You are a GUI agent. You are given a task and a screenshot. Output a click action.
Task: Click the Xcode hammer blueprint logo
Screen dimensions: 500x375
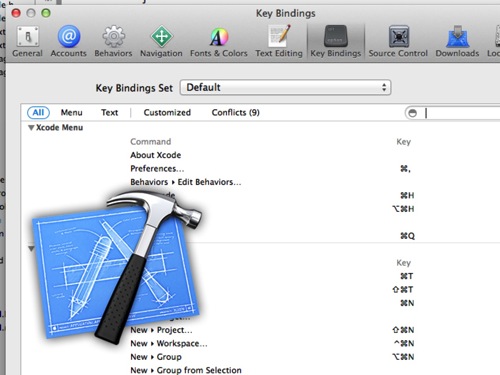click(x=117, y=268)
